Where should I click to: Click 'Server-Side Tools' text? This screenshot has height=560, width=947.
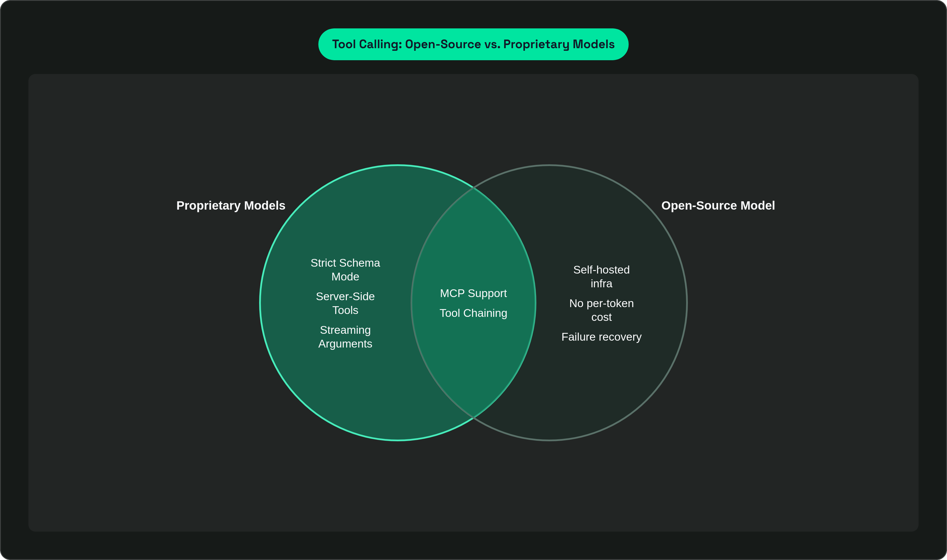tap(345, 303)
